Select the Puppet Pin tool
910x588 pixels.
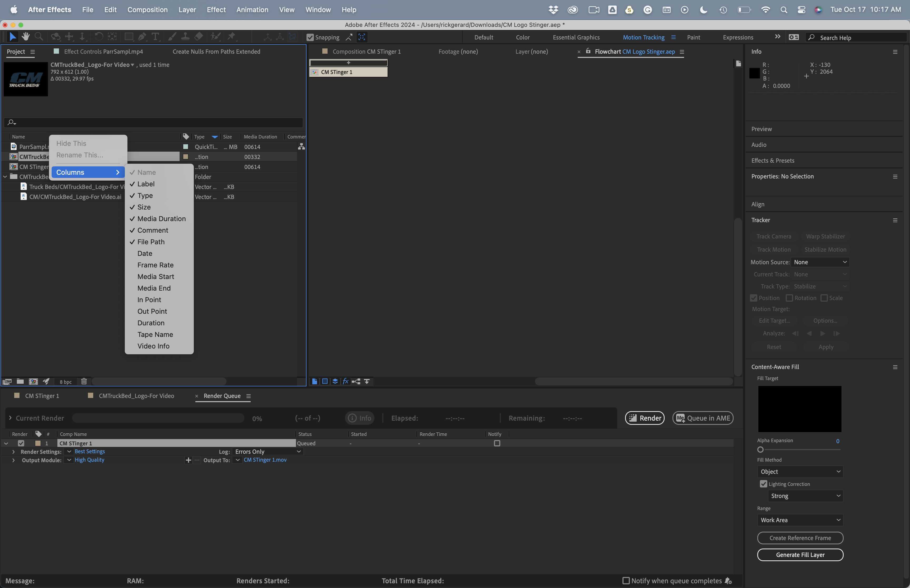pyautogui.click(x=231, y=37)
